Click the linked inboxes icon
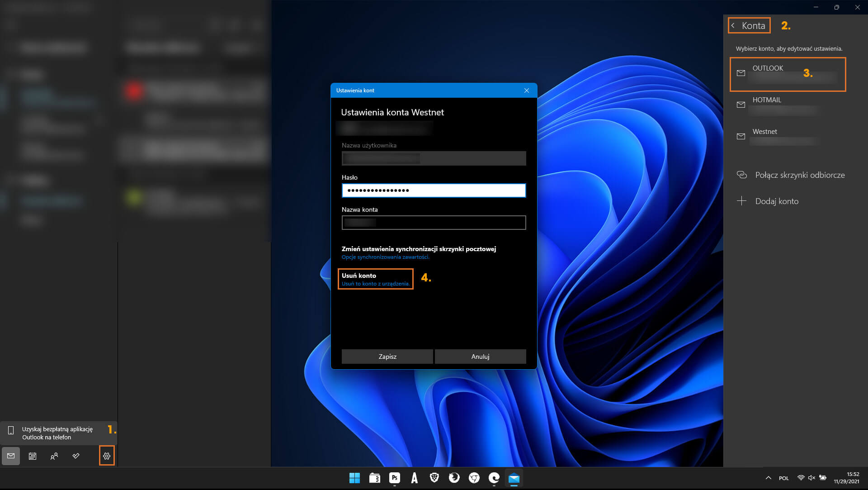This screenshot has height=490, width=868. pos(741,175)
